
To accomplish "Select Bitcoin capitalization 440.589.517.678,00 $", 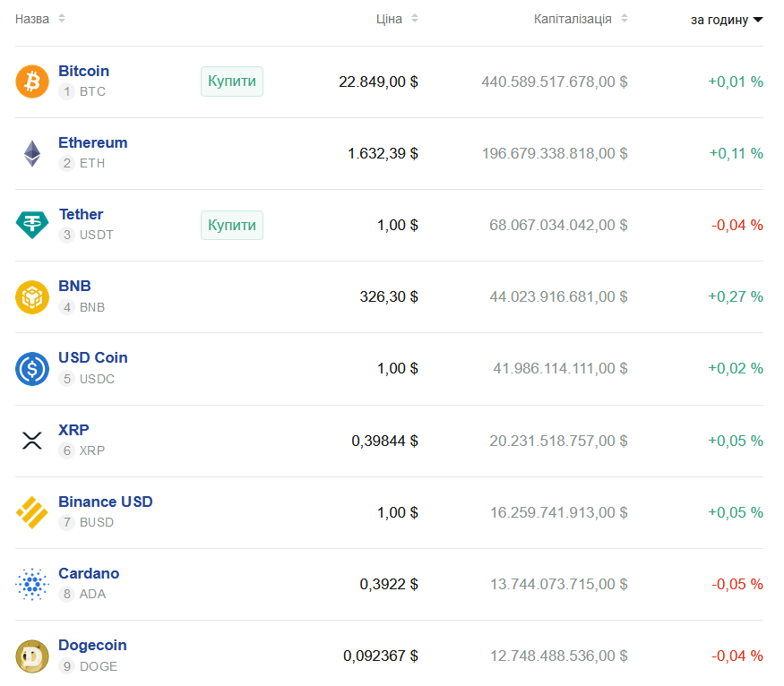I will click(x=555, y=81).
